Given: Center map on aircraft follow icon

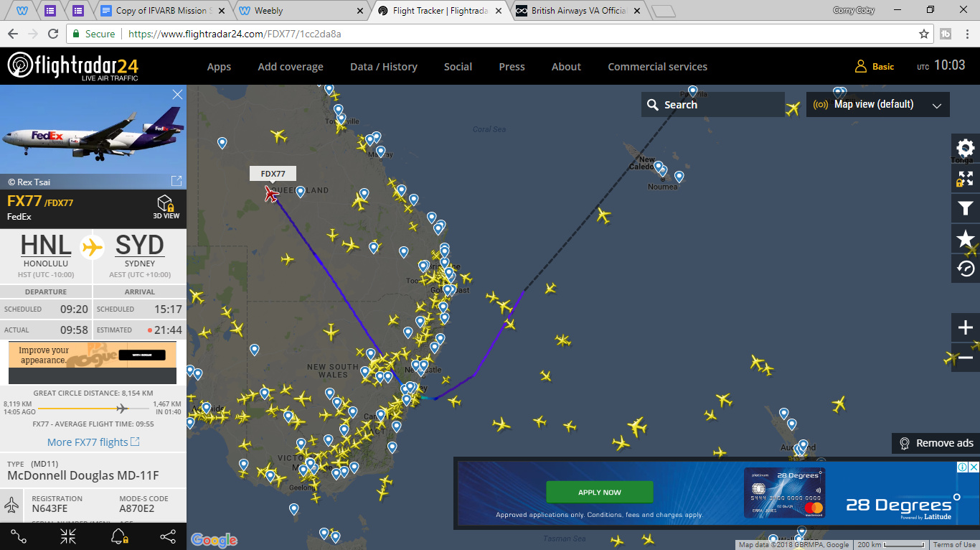Looking at the screenshot, I should pos(68,536).
